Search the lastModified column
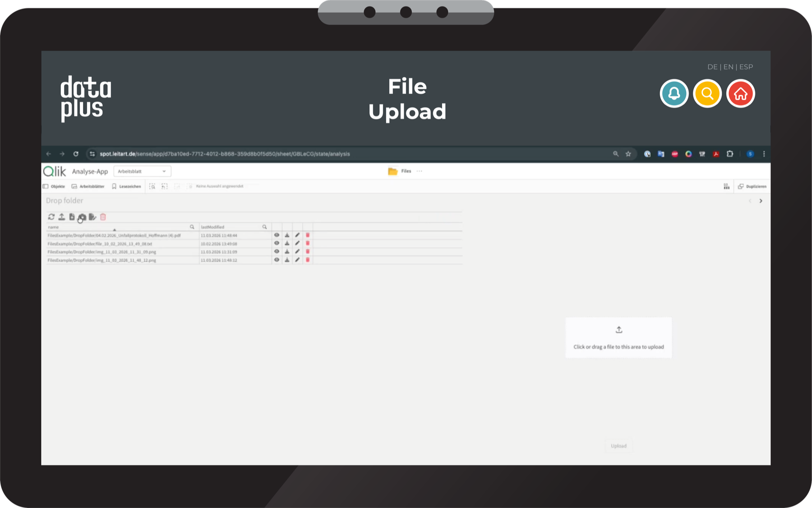Image resolution: width=812 pixels, height=508 pixels. 265,227
